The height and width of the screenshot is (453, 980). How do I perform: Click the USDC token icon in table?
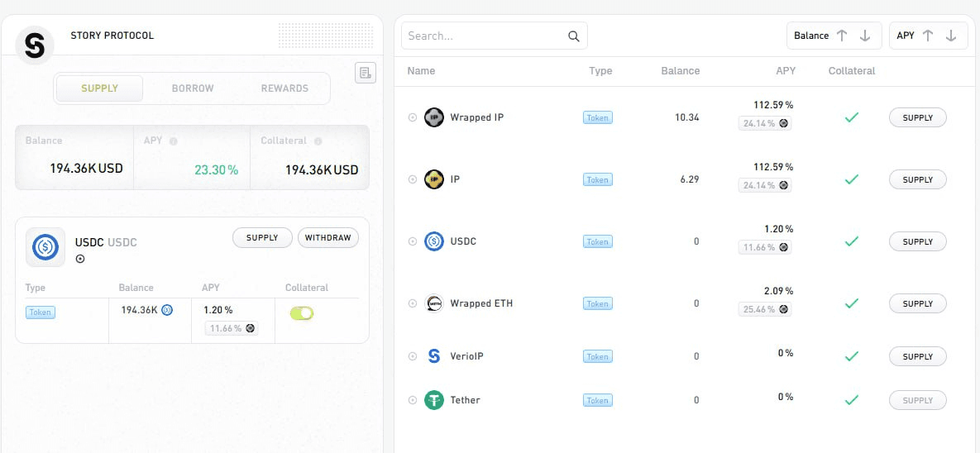(433, 241)
